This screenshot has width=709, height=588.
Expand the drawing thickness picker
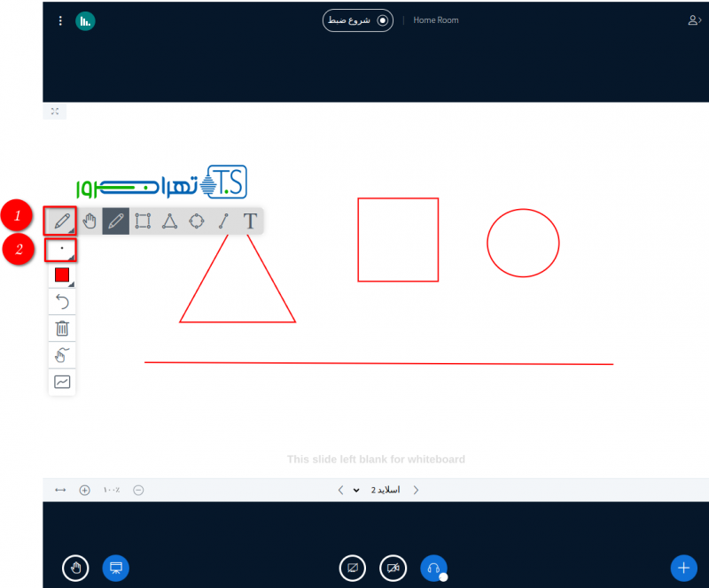tap(61, 250)
